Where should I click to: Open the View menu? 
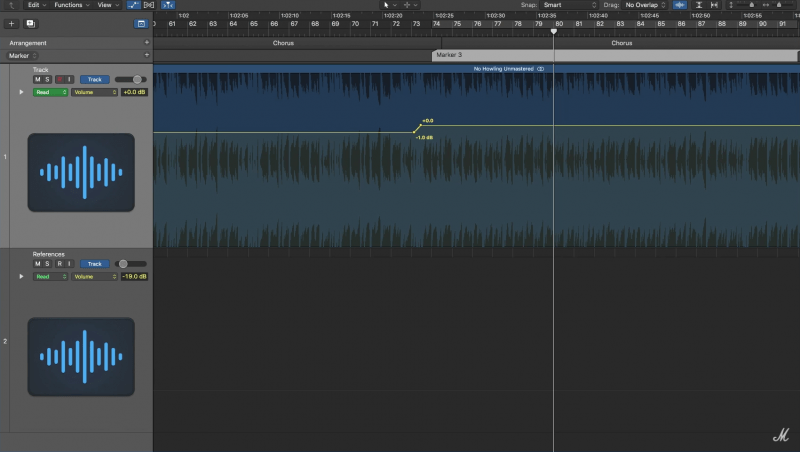pos(108,5)
